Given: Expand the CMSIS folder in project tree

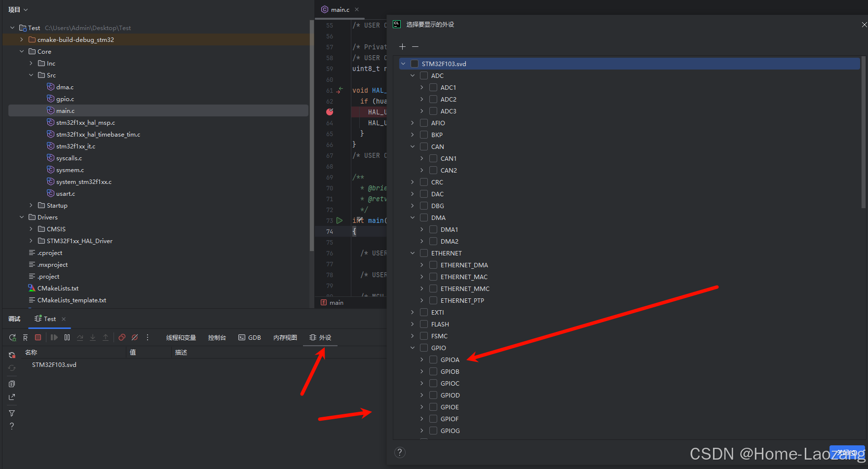Looking at the screenshot, I should click(x=31, y=229).
